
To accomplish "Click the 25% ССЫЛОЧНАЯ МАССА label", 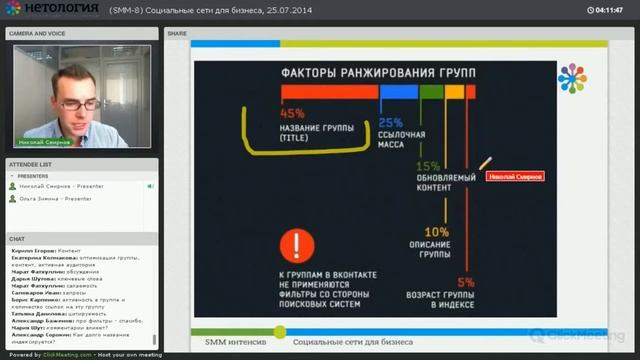I will pos(402,133).
